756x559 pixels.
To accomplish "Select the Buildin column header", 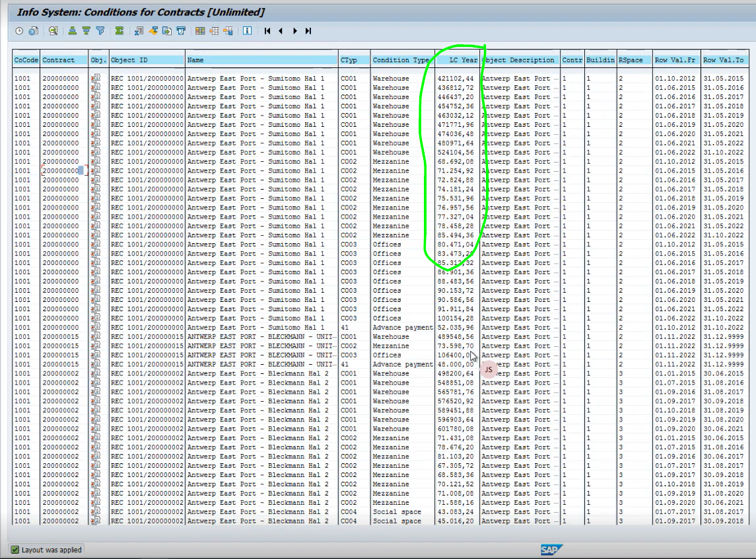I will pos(600,60).
